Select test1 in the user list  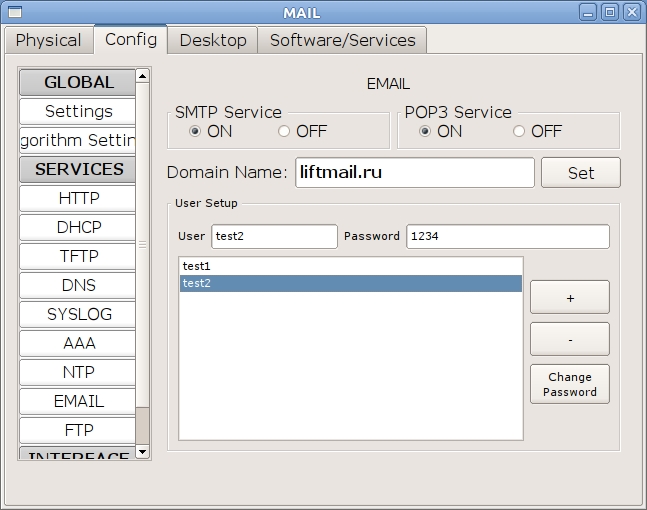[350, 266]
